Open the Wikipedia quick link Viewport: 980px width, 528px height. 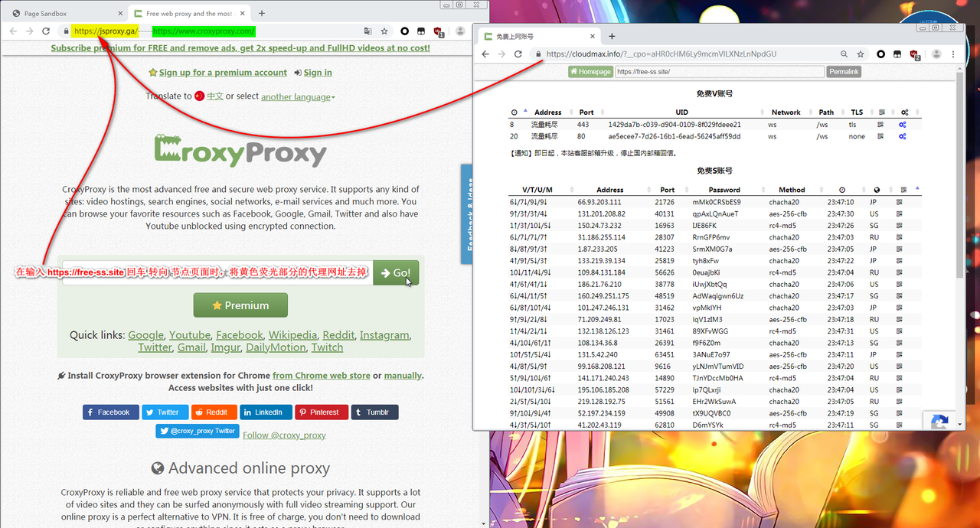292,335
